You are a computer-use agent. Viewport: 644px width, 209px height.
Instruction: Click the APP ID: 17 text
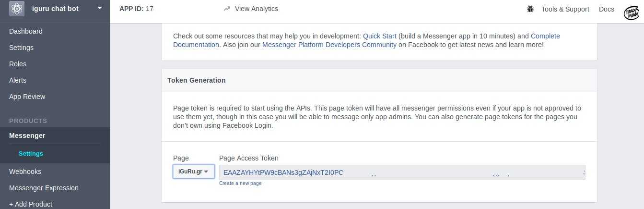[136, 9]
